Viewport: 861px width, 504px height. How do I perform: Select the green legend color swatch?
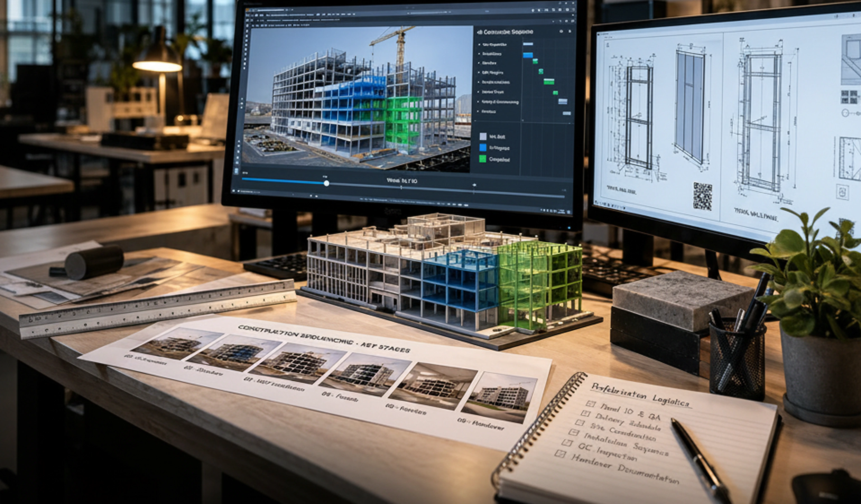click(x=482, y=159)
